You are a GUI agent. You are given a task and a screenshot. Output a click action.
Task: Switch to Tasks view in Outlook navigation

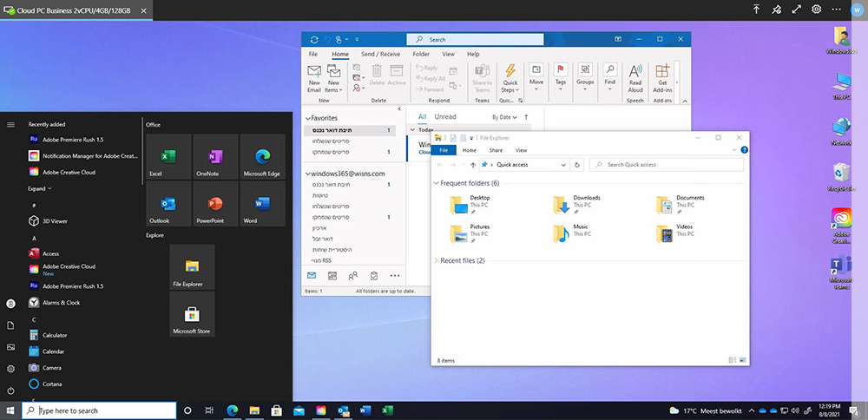click(x=373, y=276)
